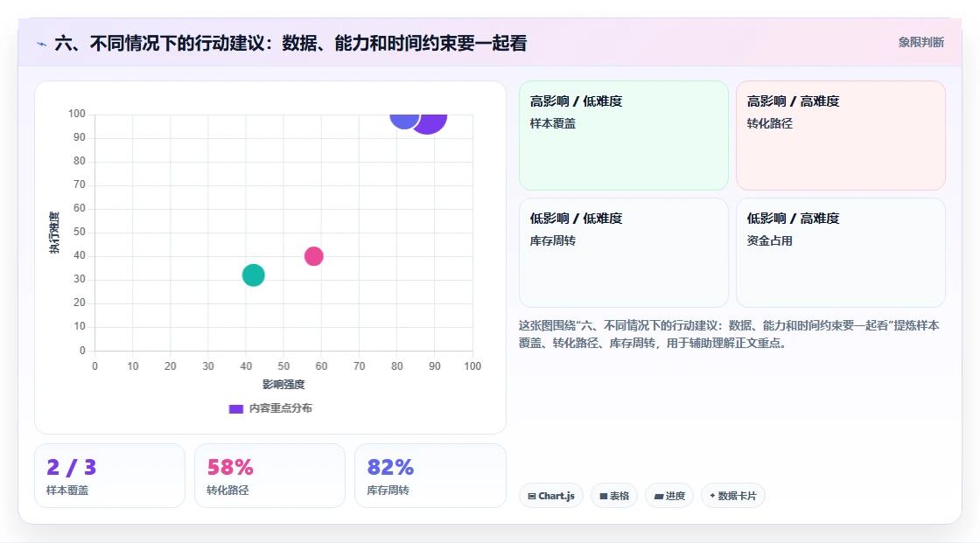The width and height of the screenshot is (980, 543).
Task: Click the 资金占用 text in quadrant card
Action: 769,240
